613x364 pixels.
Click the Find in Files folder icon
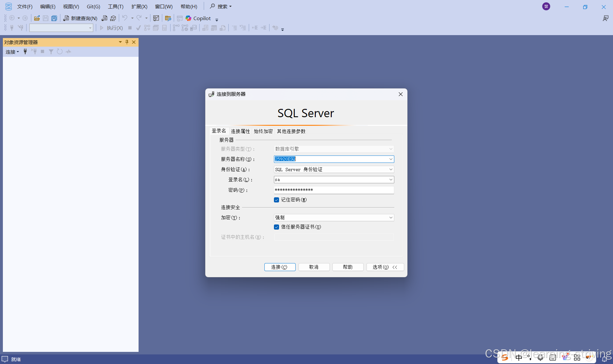pyautogui.click(x=168, y=18)
